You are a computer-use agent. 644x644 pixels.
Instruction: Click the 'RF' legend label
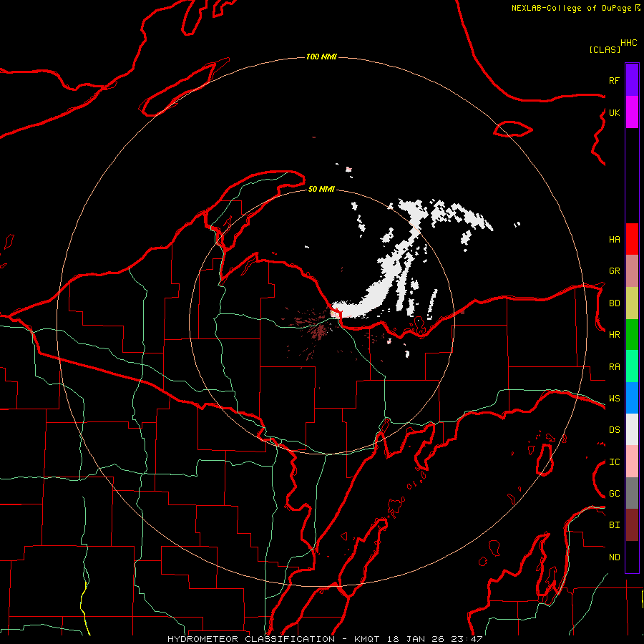[x=614, y=80]
